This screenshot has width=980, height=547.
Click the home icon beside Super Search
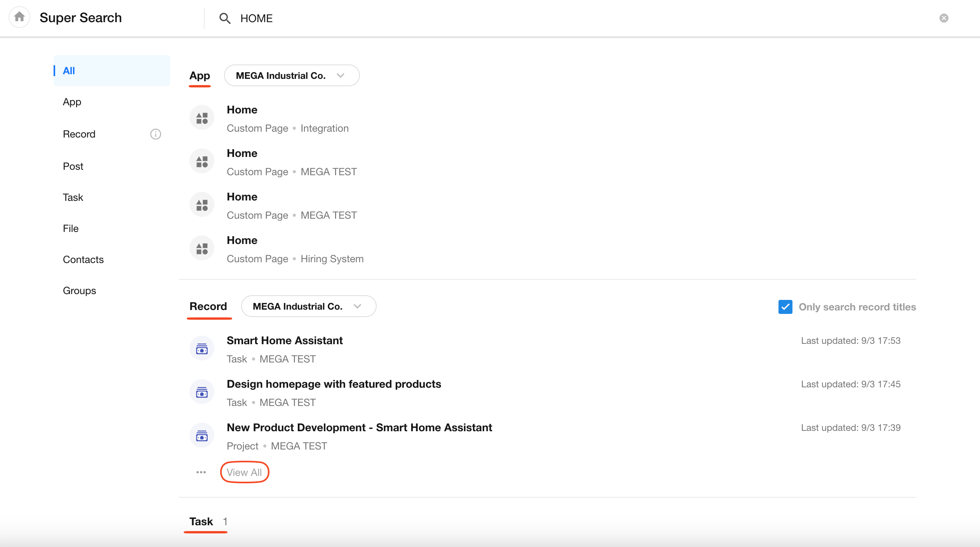(x=19, y=17)
